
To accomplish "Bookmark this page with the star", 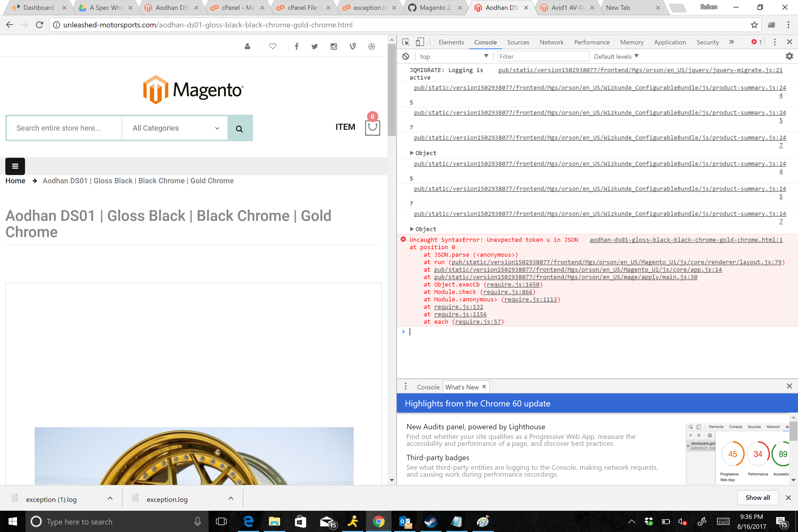I will 754,25.
